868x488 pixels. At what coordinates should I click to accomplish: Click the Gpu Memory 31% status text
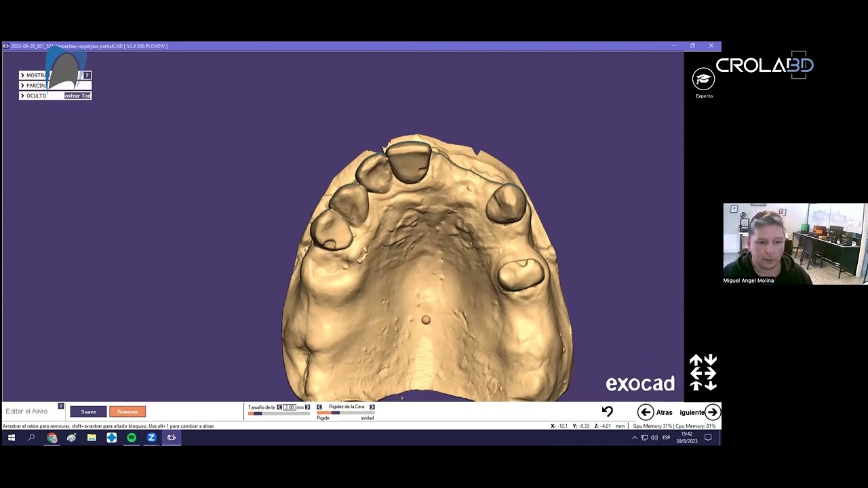click(652, 426)
